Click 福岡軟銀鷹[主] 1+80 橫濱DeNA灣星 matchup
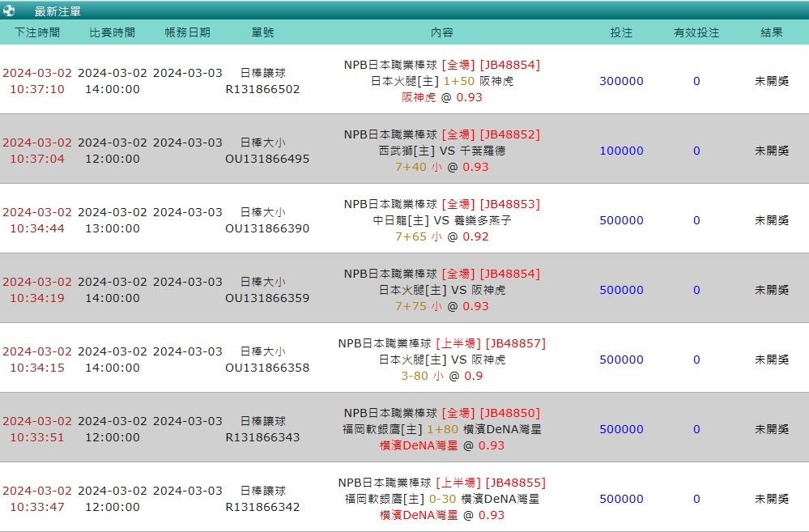 (442, 429)
